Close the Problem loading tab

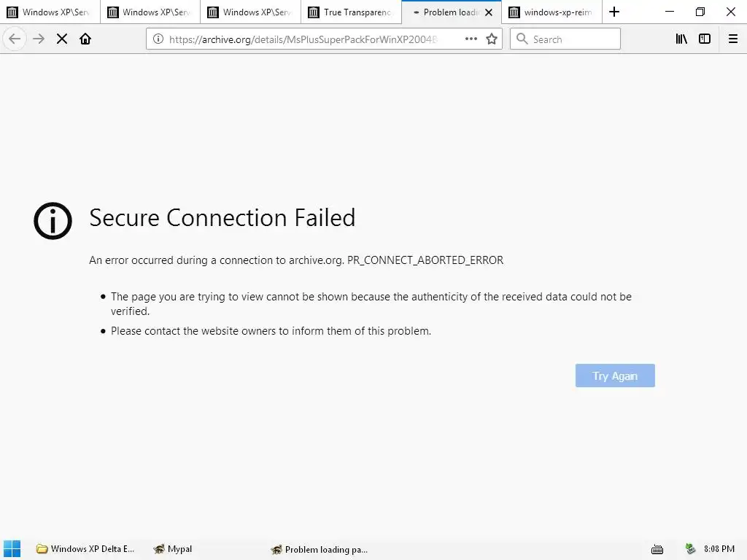point(489,12)
